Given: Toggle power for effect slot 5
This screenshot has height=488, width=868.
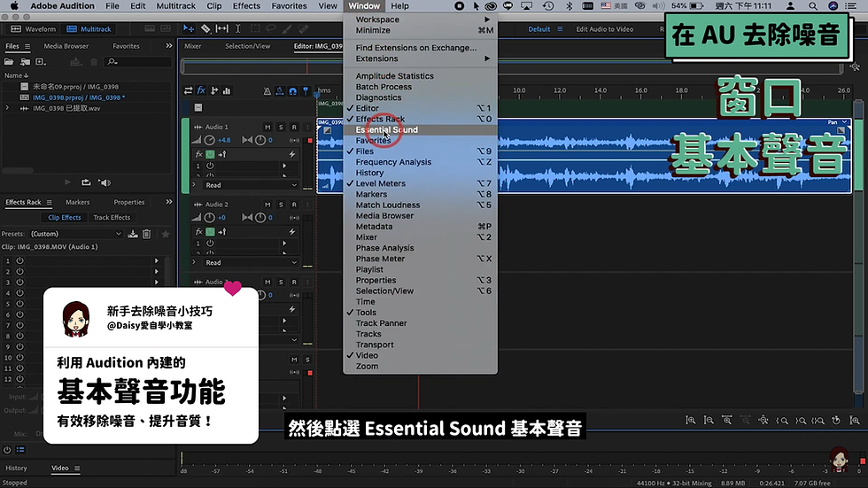Looking at the screenshot, I should [x=19, y=304].
